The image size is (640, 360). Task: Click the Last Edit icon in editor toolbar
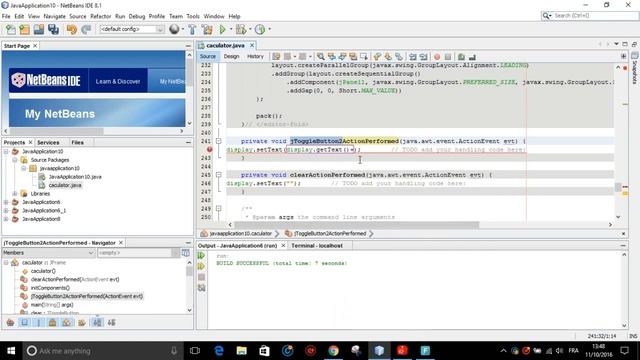pyautogui.click(x=276, y=57)
